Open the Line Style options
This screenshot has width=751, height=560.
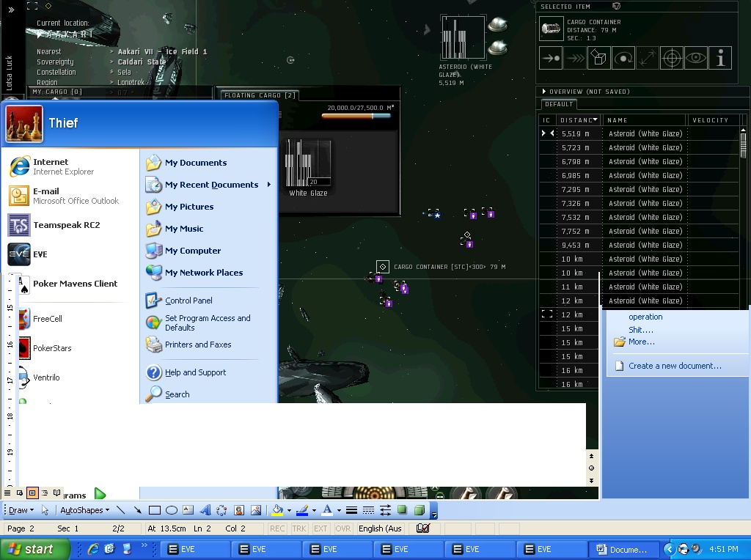(x=351, y=510)
